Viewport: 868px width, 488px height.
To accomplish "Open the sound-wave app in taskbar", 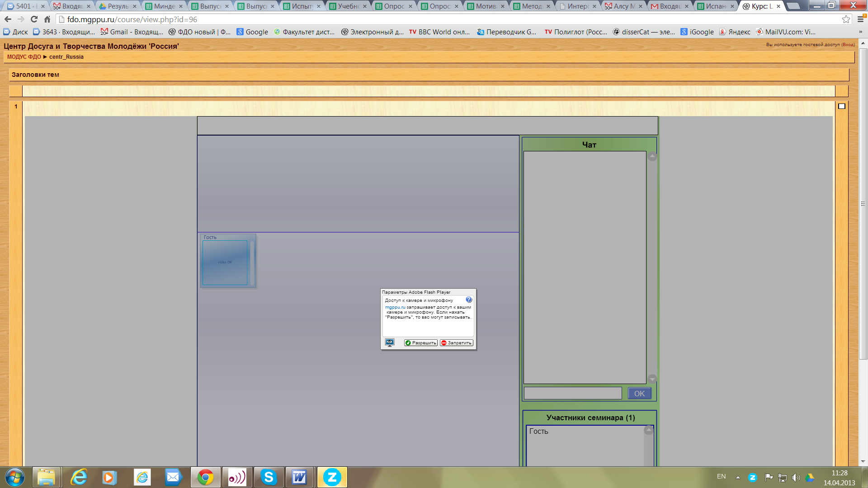I will pos(237,477).
